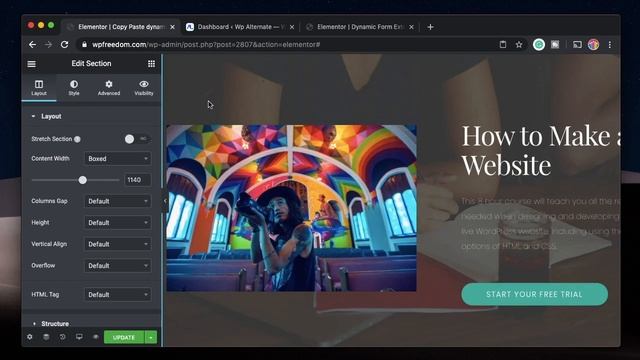The width and height of the screenshot is (640, 360).
Task: Open the Columns Gap dropdown
Action: point(118,201)
